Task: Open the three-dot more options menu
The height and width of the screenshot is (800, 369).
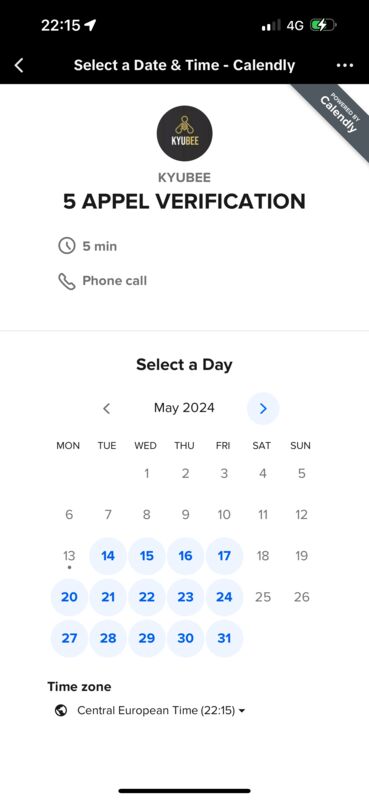Action: click(345, 65)
